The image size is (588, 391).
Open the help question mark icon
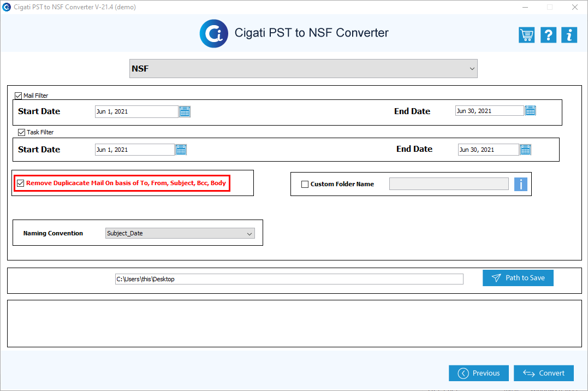tap(548, 35)
